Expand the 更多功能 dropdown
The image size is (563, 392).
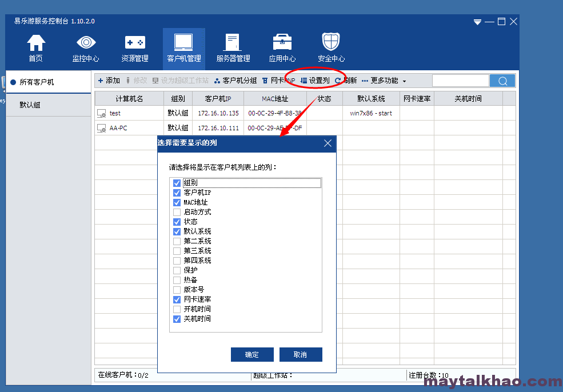[384, 81]
